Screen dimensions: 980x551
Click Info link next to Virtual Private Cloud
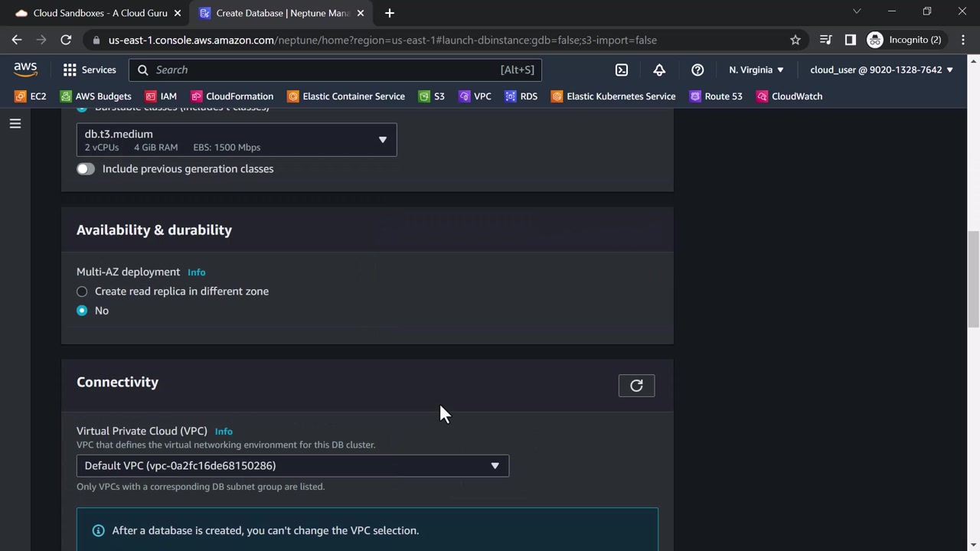pyautogui.click(x=224, y=432)
